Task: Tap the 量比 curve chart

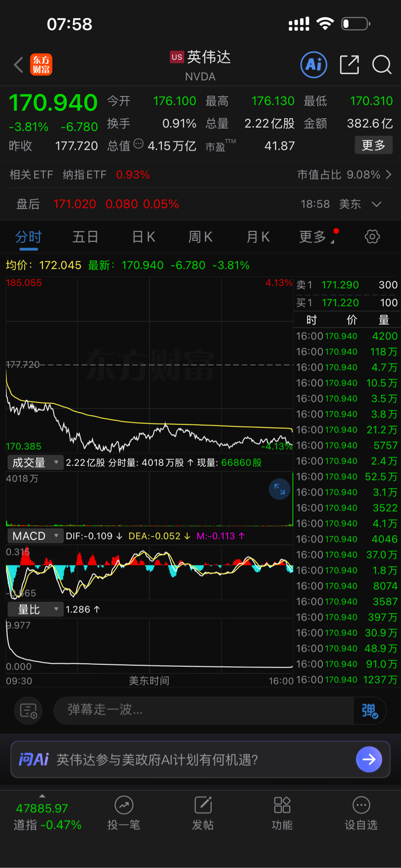Action: (149, 646)
